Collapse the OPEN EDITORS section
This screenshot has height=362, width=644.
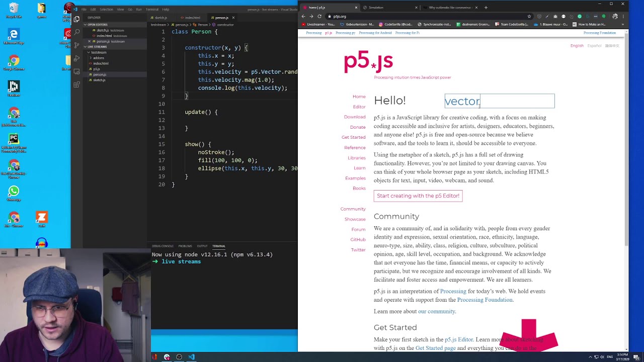85,25
